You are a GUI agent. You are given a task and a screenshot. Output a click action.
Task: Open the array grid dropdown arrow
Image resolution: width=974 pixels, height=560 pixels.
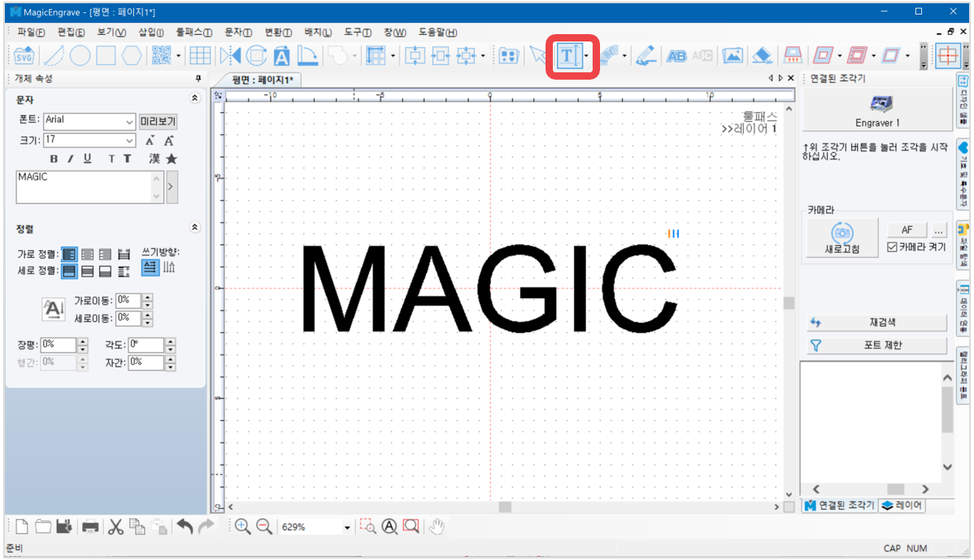394,56
